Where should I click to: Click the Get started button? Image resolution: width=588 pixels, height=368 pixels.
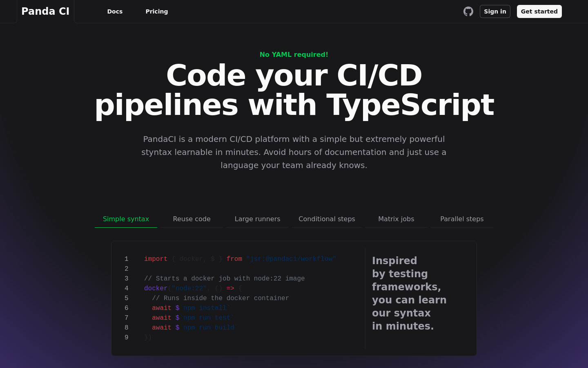click(x=539, y=11)
